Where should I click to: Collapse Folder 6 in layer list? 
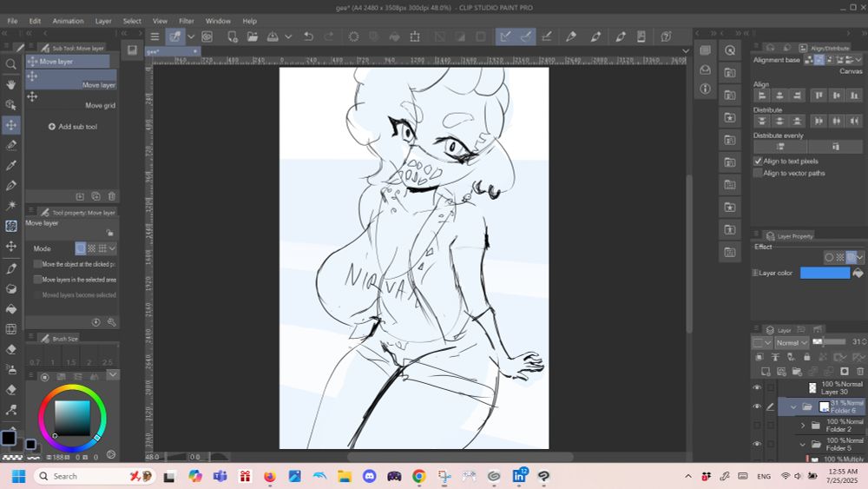tap(793, 407)
